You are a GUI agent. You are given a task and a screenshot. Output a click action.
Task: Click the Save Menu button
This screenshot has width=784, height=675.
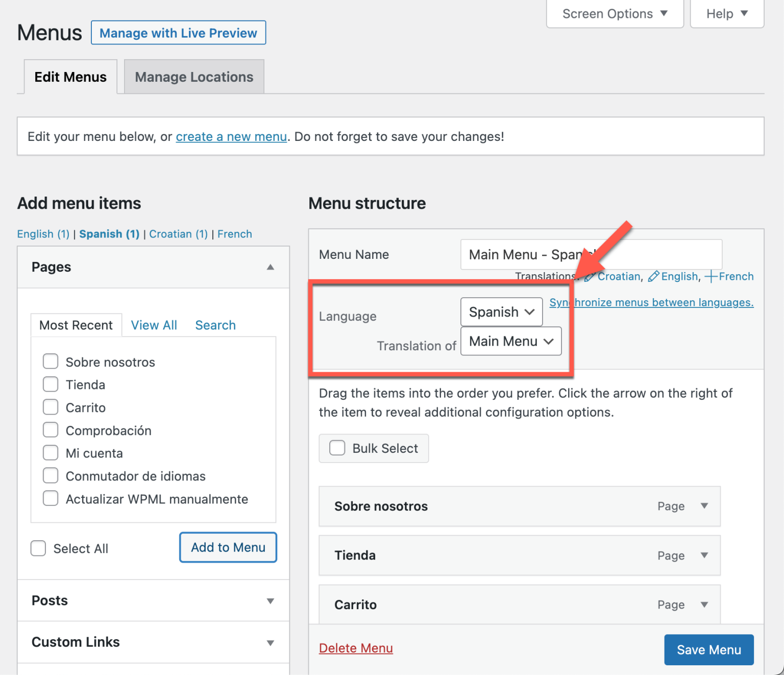click(708, 649)
